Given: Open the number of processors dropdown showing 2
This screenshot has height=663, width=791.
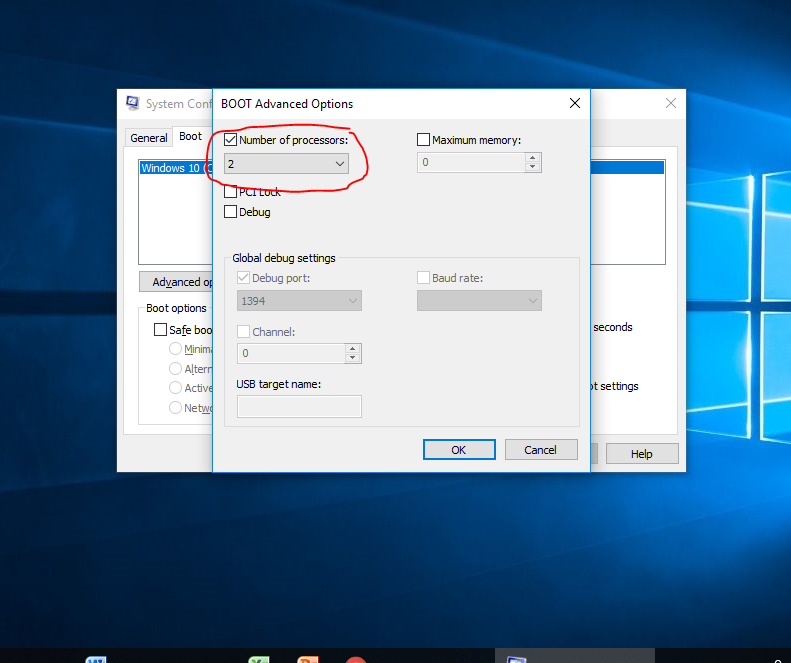Looking at the screenshot, I should coord(286,163).
